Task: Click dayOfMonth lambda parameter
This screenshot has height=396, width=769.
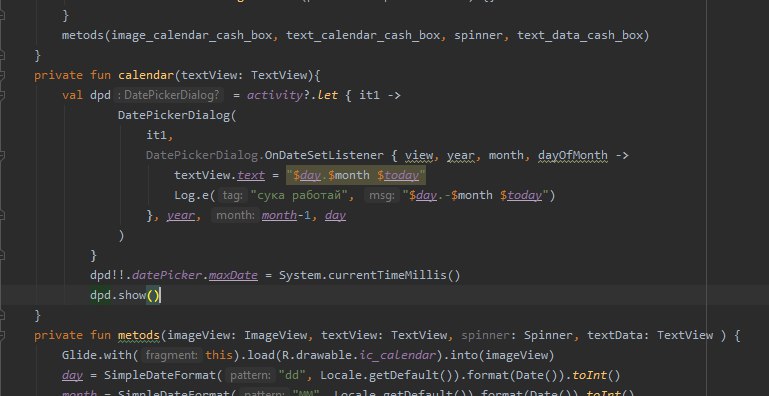Action: (573, 155)
